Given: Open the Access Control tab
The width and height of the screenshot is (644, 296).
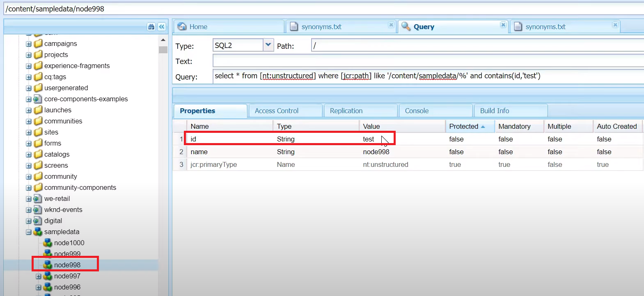Looking at the screenshot, I should pyautogui.click(x=285, y=111).
